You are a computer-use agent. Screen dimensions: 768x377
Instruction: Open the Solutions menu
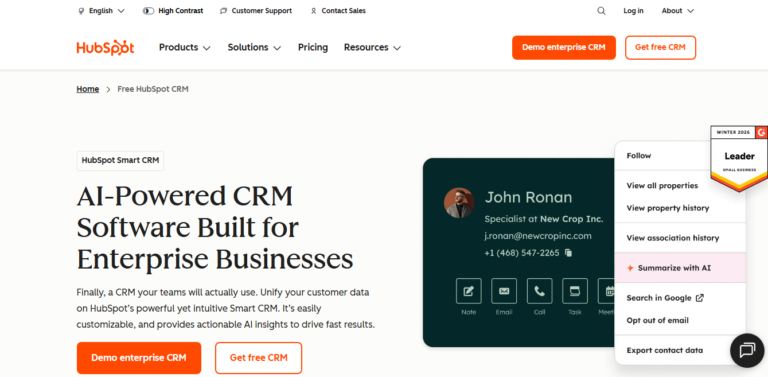[254, 47]
